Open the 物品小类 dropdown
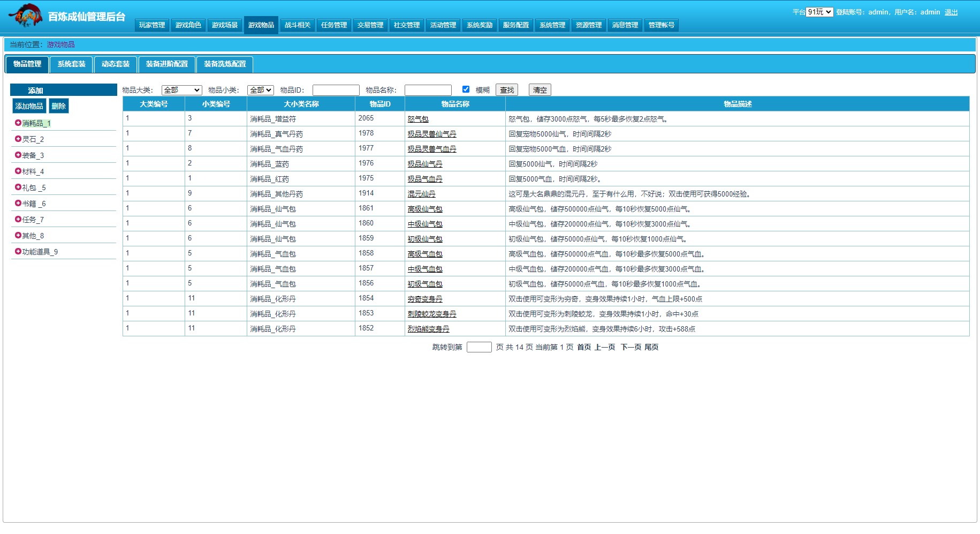The width and height of the screenshot is (980, 534). click(261, 90)
